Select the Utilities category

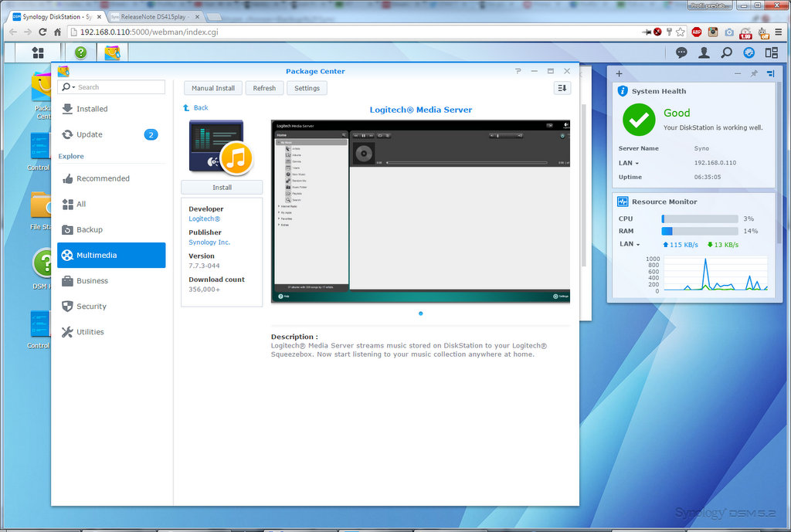tap(111, 332)
